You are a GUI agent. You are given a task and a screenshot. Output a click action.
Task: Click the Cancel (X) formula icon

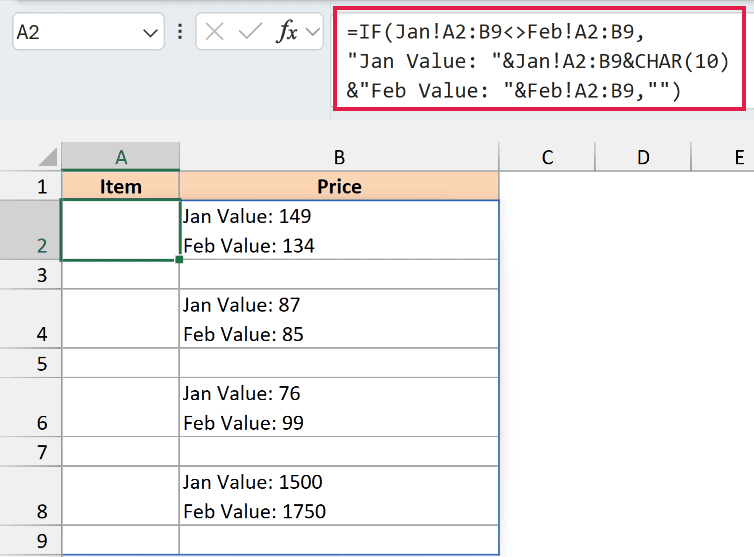(x=214, y=32)
